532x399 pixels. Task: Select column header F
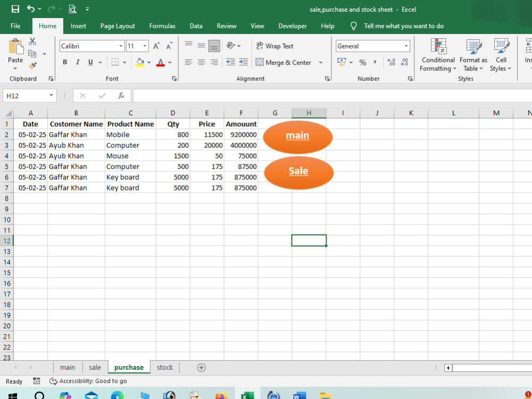241,113
